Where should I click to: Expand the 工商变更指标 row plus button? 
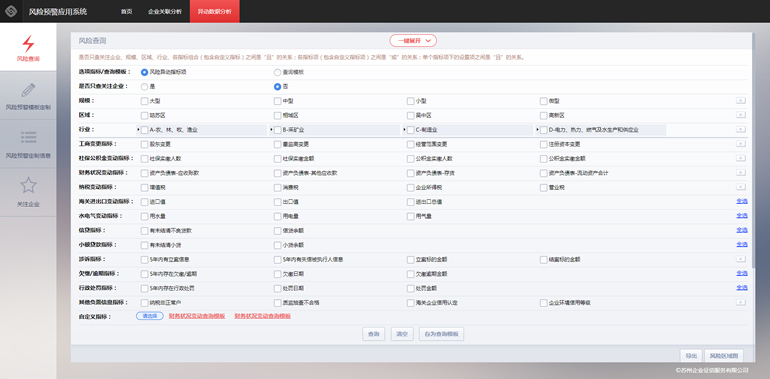point(741,144)
